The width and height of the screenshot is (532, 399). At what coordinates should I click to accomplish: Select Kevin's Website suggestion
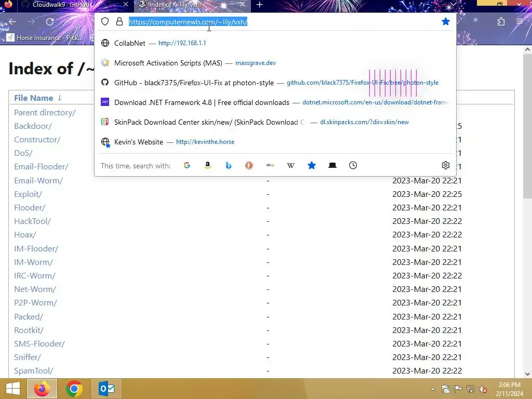click(275, 142)
